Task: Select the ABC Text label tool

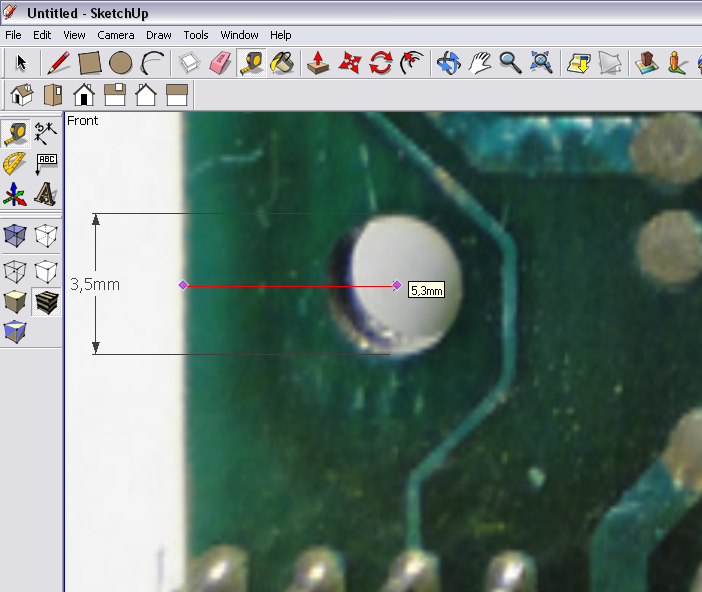Action: click(46, 164)
